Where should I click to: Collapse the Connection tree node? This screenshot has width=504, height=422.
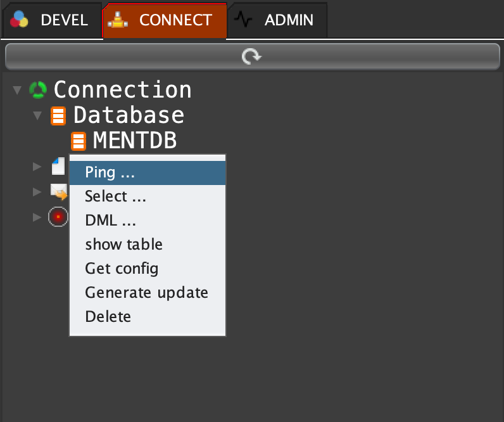[17, 91]
